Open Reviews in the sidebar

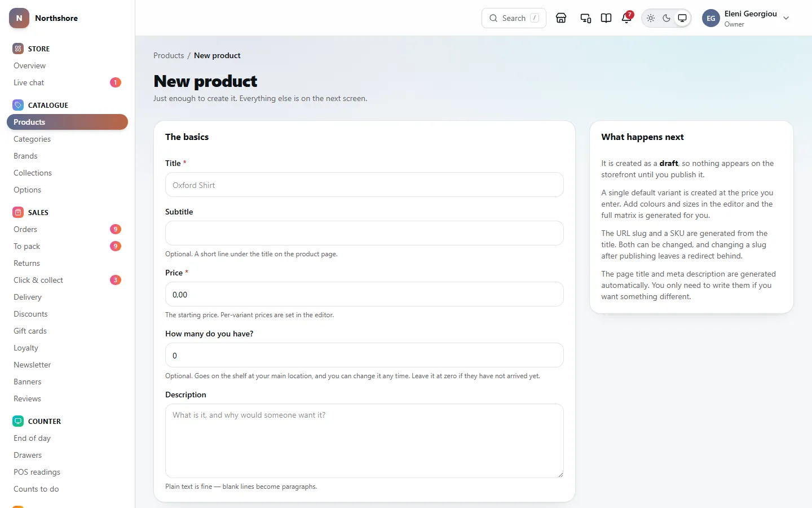pyautogui.click(x=67, y=398)
